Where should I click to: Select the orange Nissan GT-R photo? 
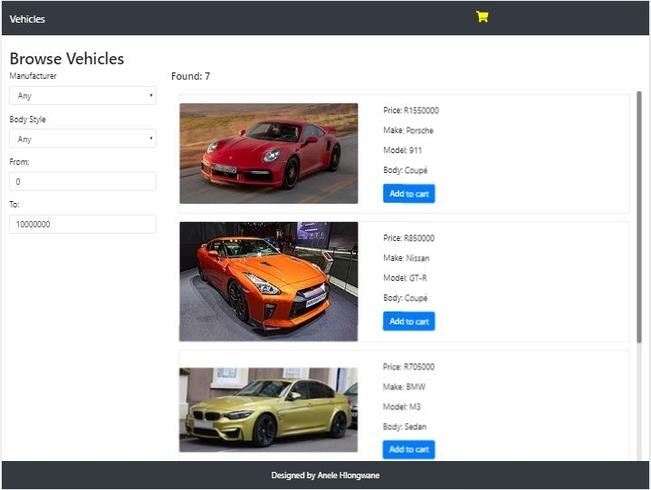(x=269, y=282)
